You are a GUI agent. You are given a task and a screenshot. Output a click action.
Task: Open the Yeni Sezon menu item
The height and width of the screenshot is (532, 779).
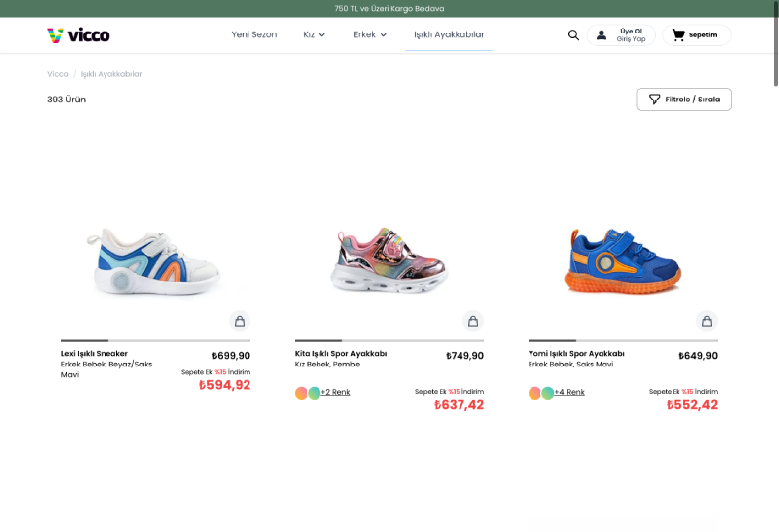pos(254,35)
